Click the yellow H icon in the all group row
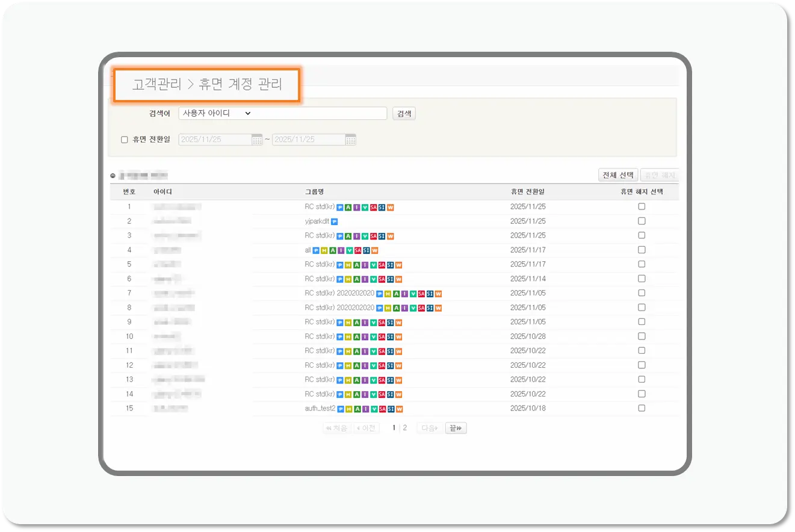The width and height of the screenshot is (795, 532). [x=324, y=250]
